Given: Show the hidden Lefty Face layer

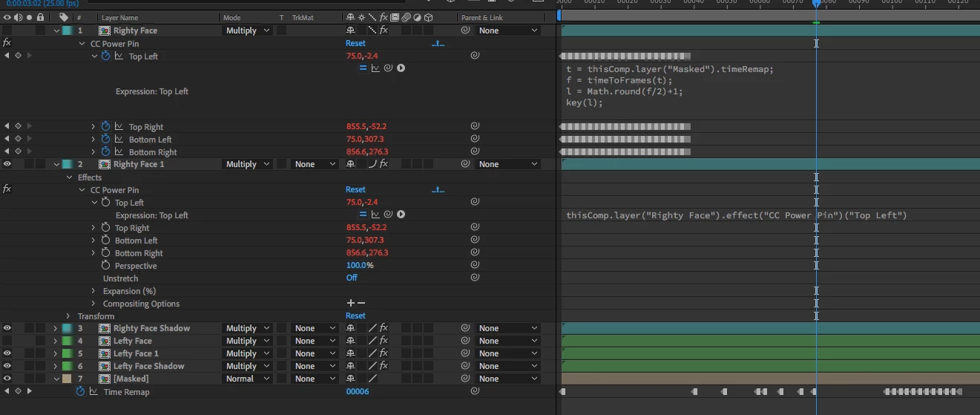Looking at the screenshot, I should (x=7, y=341).
